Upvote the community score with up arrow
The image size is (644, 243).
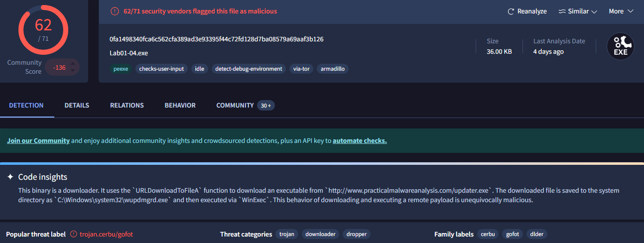73,63
